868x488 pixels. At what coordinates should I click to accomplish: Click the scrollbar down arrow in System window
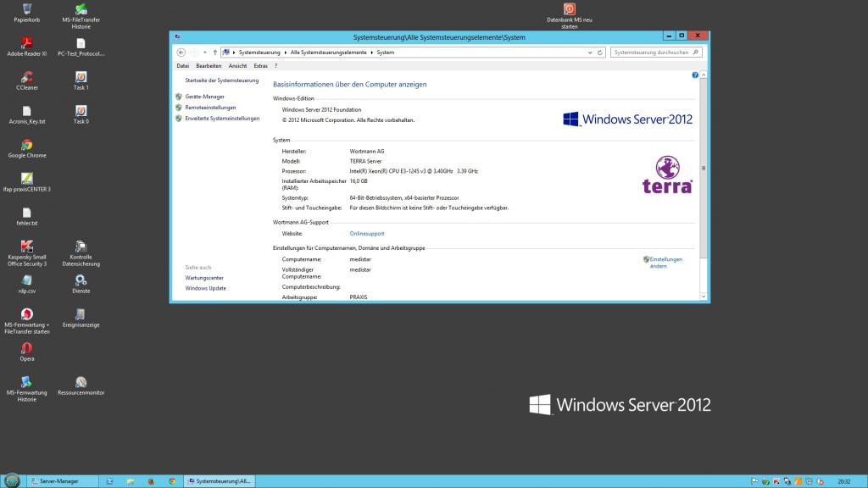click(x=704, y=297)
